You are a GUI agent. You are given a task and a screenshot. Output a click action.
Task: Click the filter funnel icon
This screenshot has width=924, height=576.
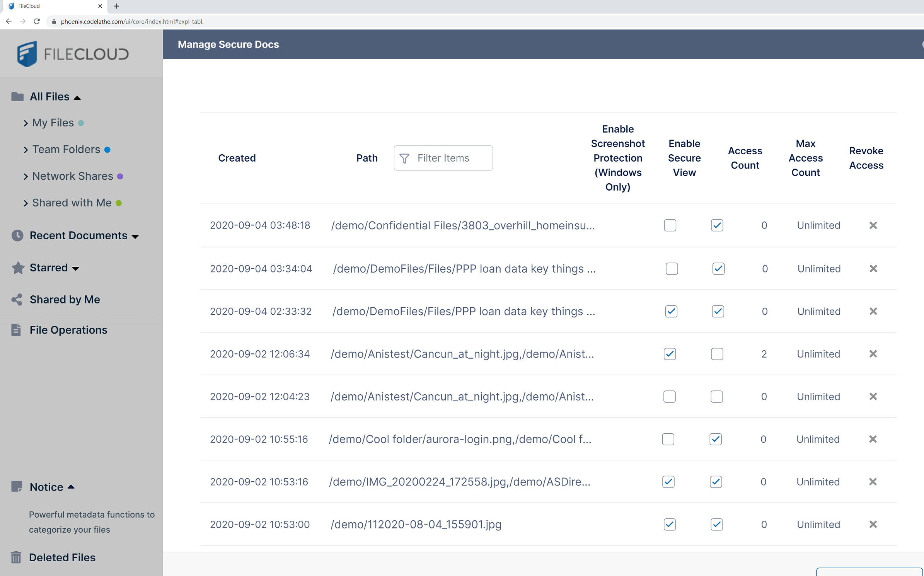[x=404, y=158]
